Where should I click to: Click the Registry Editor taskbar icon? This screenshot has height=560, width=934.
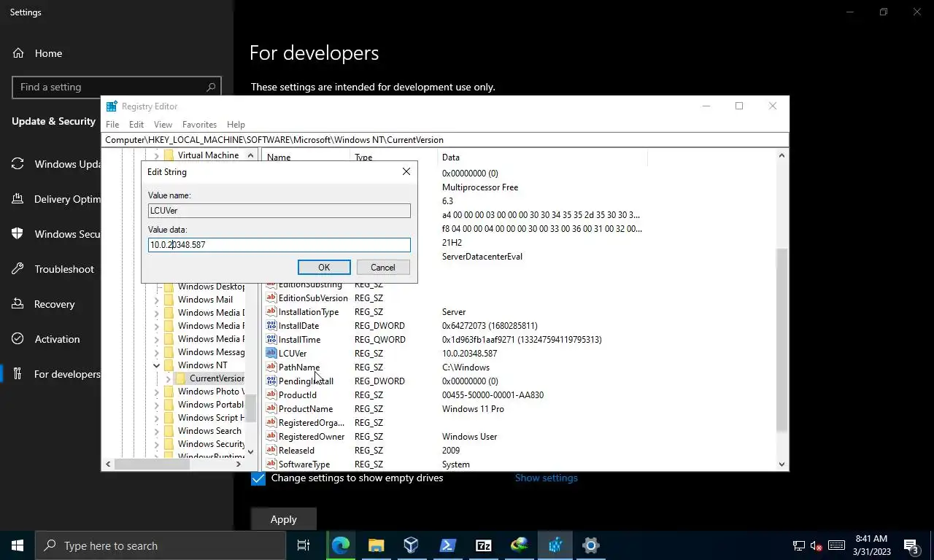555,545
